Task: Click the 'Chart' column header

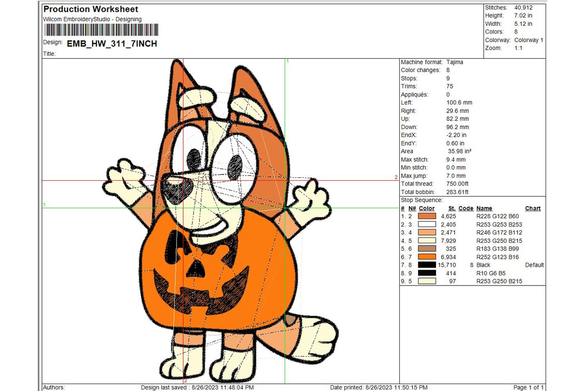Action: pos(533,208)
